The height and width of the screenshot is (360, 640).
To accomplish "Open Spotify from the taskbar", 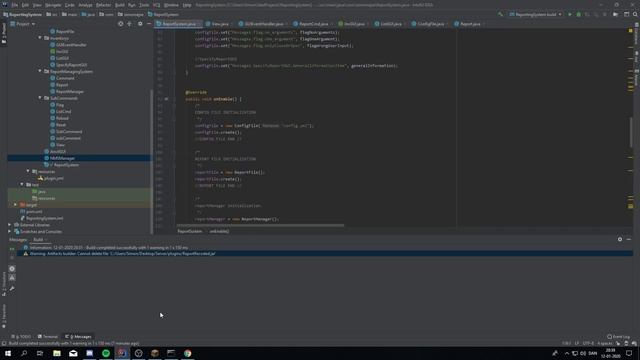I will (x=106, y=353).
